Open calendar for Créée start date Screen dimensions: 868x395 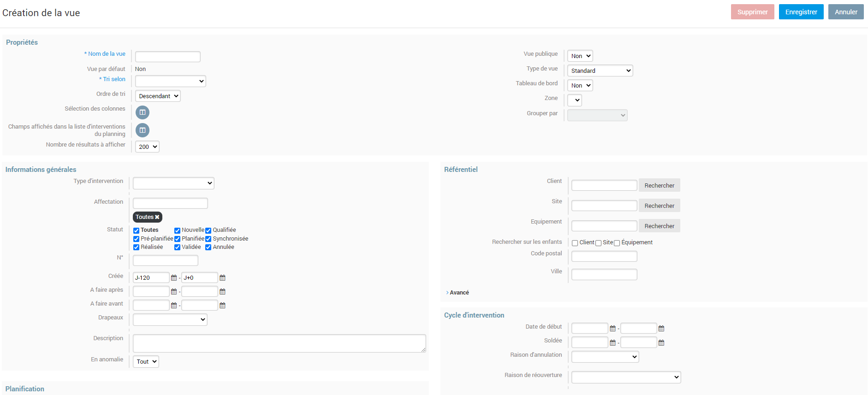coord(174,278)
